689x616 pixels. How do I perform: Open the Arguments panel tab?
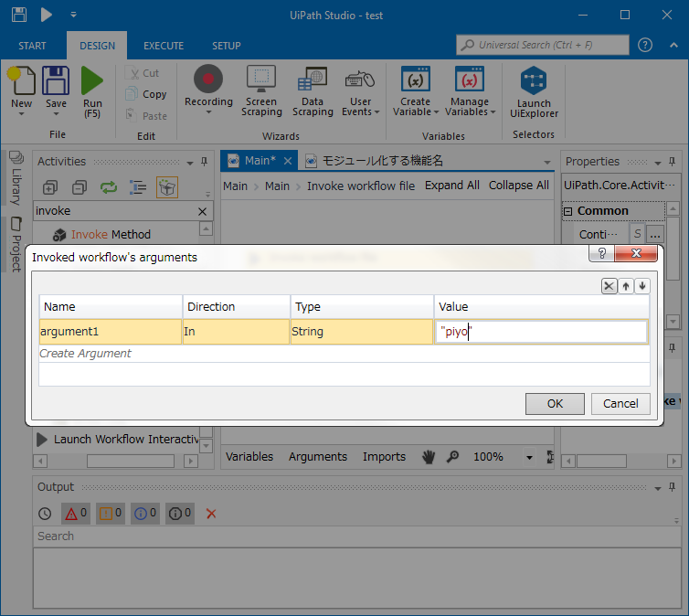pyautogui.click(x=318, y=457)
